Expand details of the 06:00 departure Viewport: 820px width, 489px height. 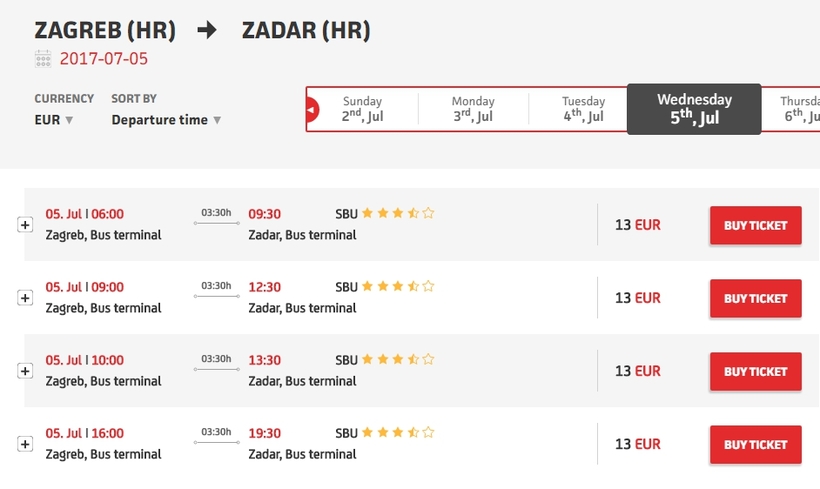click(x=25, y=225)
